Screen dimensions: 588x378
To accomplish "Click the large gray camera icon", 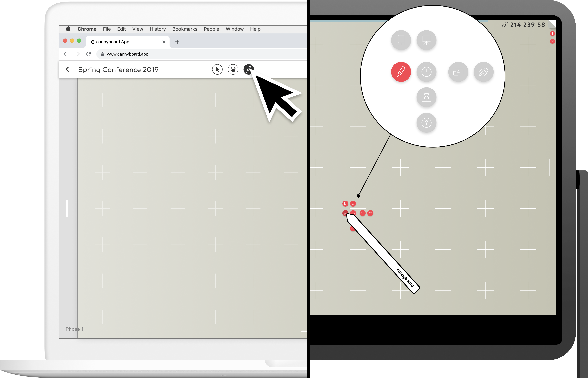I will (426, 97).
